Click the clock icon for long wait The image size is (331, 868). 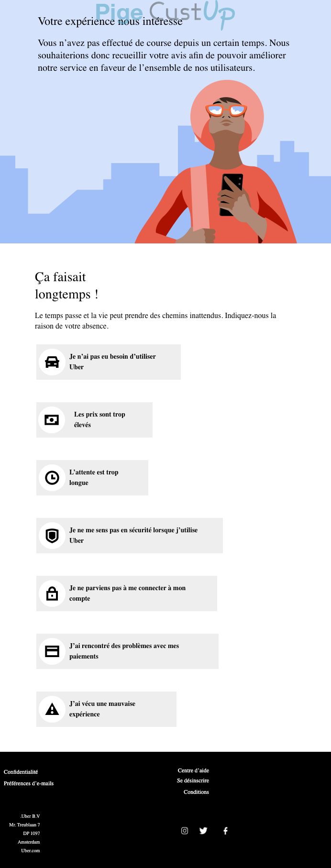(52, 478)
